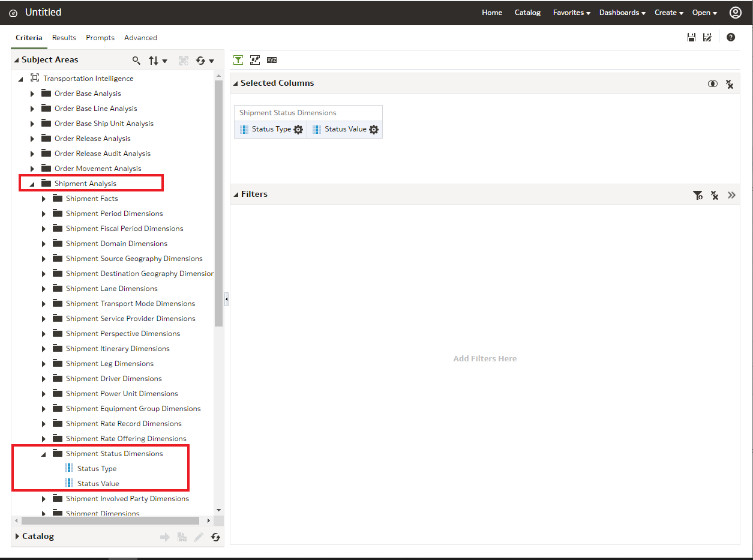Click the scroll-down arrow of the subject tree
The height and width of the screenshot is (560, 753).
[x=219, y=510]
